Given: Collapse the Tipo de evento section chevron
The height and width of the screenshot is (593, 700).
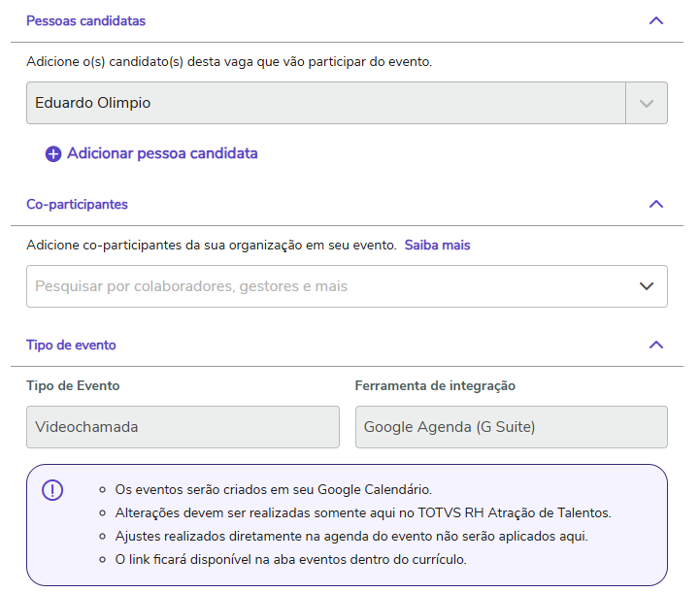Looking at the screenshot, I should coord(656,345).
